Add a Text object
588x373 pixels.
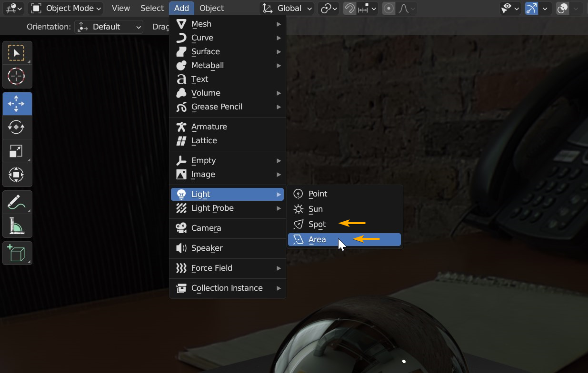click(228, 79)
